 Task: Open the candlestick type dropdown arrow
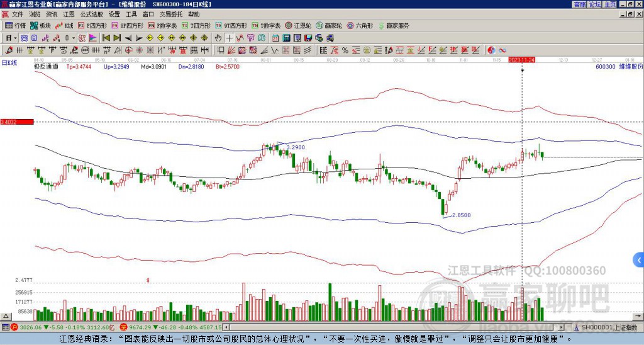(x=74, y=38)
